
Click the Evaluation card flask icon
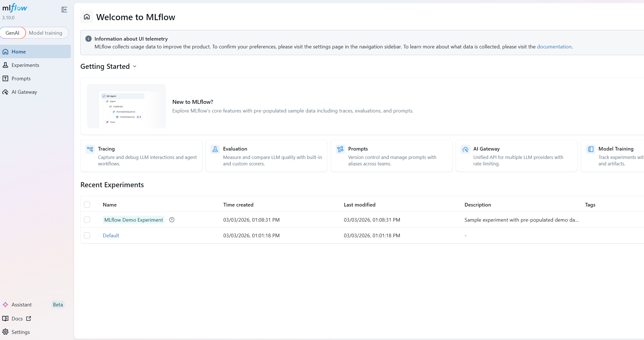click(215, 149)
